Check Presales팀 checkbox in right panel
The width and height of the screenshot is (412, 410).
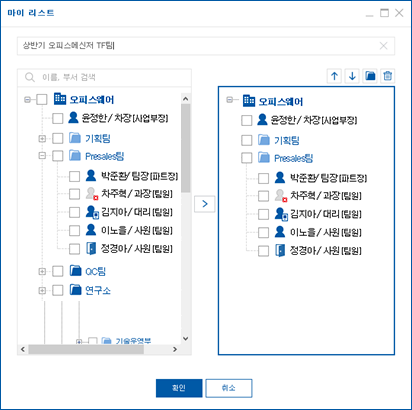pyautogui.click(x=247, y=158)
